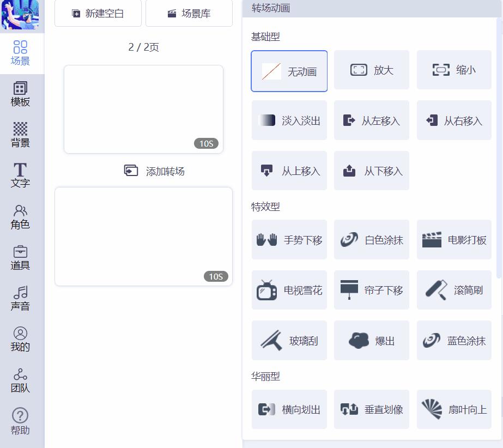Click the 添加转场 add transition link
The width and height of the screenshot is (503, 448).
point(154,171)
